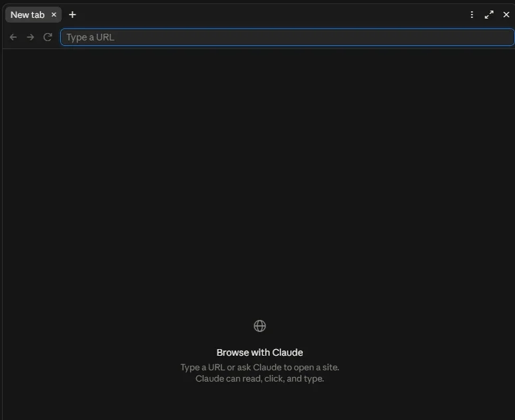
Task: Click 'Type a URL or ask Claude' text
Action: pos(231,367)
